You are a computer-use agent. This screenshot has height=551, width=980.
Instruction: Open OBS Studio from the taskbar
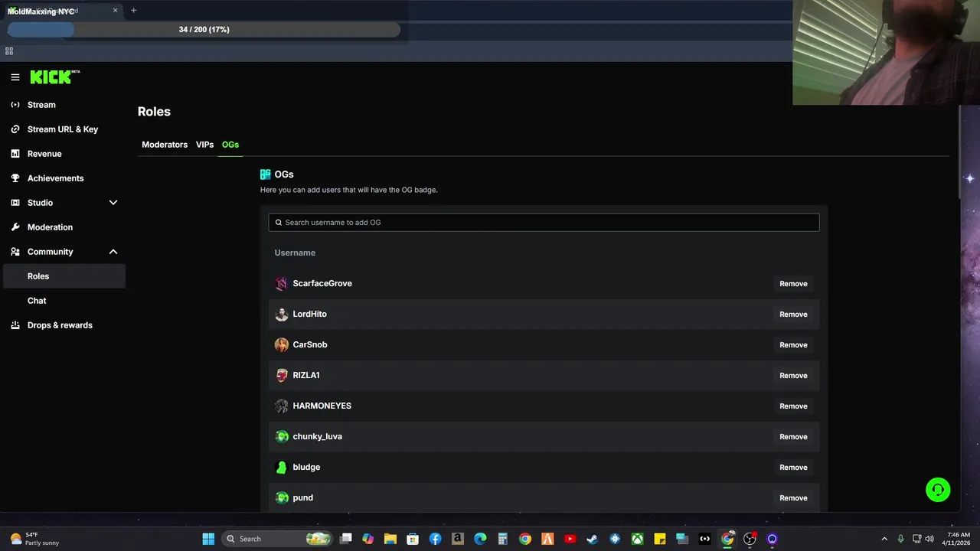pos(750,539)
